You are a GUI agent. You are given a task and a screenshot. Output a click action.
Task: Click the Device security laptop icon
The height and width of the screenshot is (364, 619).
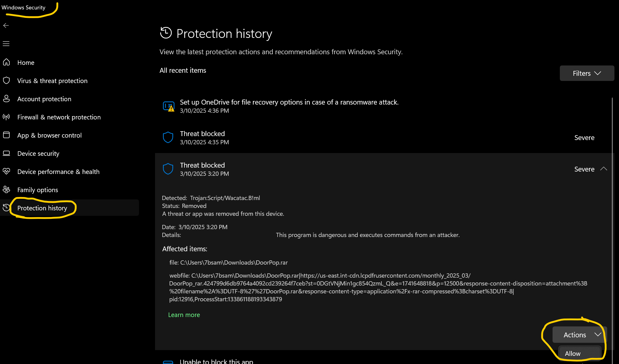[6, 153]
